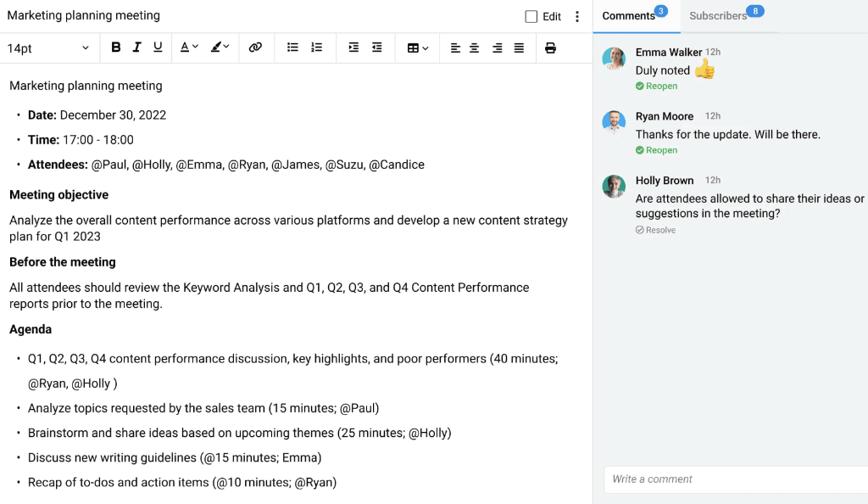
Task: Click Emma Walker's avatar
Action: (x=614, y=59)
